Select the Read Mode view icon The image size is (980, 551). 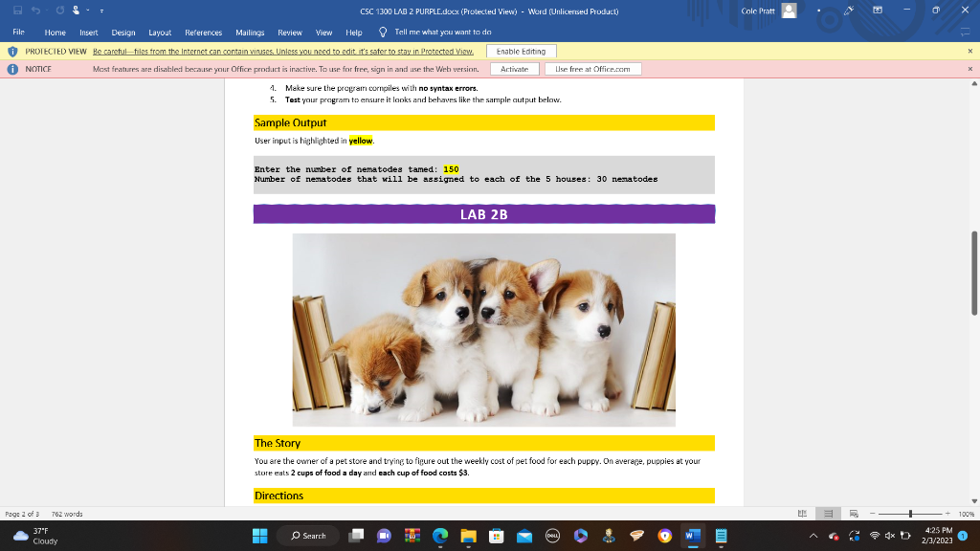[x=802, y=514]
